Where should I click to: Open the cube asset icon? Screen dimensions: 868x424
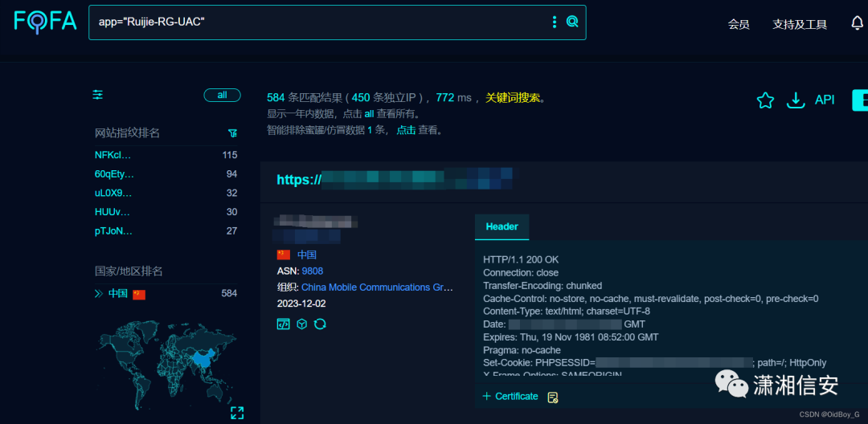(301, 324)
